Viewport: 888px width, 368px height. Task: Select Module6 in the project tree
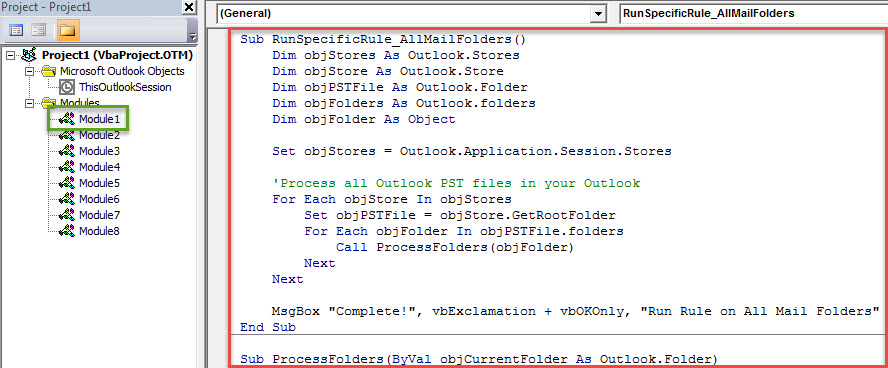[x=99, y=199]
